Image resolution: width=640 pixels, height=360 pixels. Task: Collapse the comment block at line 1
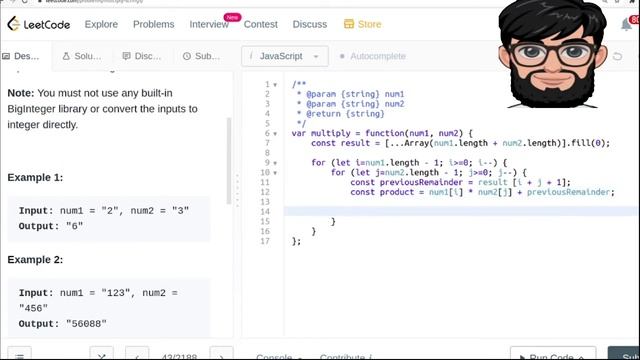[x=275, y=85]
